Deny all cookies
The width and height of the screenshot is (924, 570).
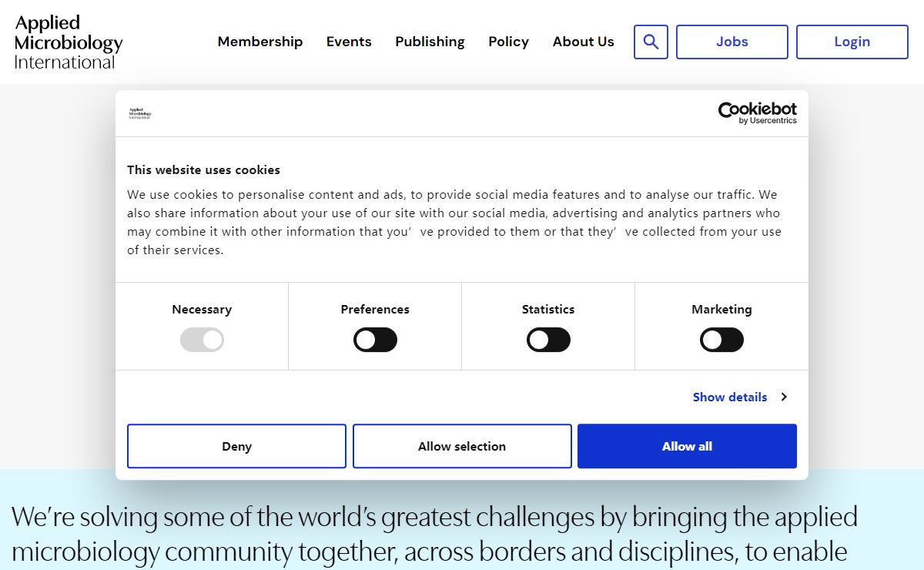tap(236, 446)
